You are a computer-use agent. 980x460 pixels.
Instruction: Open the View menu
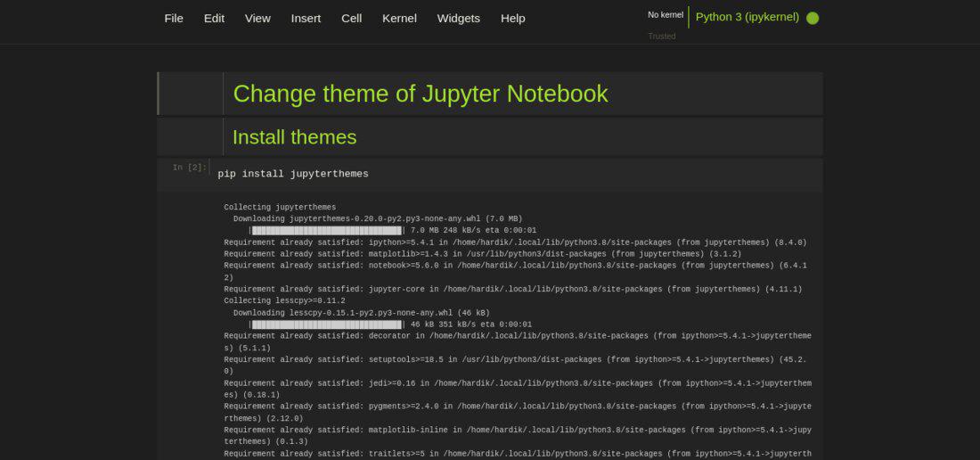[257, 18]
